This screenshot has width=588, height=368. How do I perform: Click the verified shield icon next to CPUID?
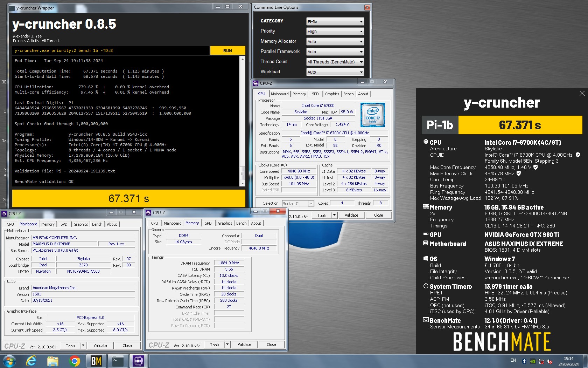coord(578,155)
